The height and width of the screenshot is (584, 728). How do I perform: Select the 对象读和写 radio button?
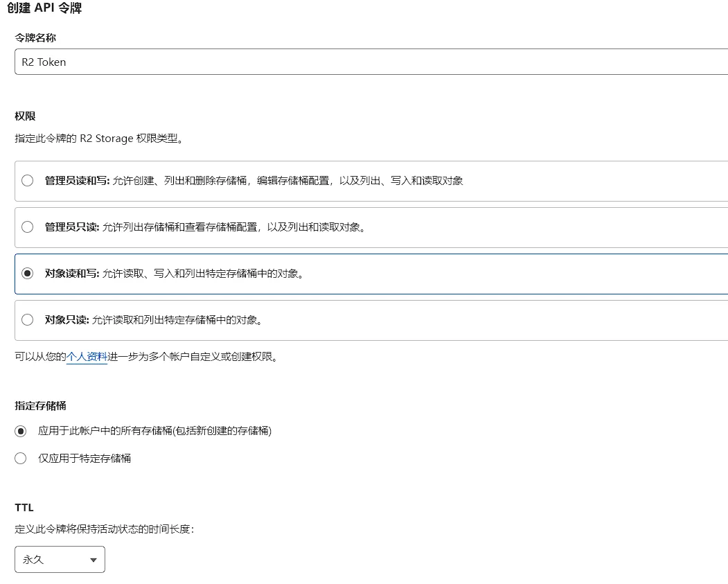pos(28,274)
